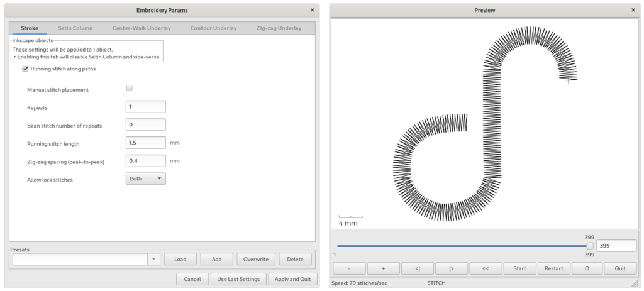Select the Contour Underlay tab

click(214, 28)
